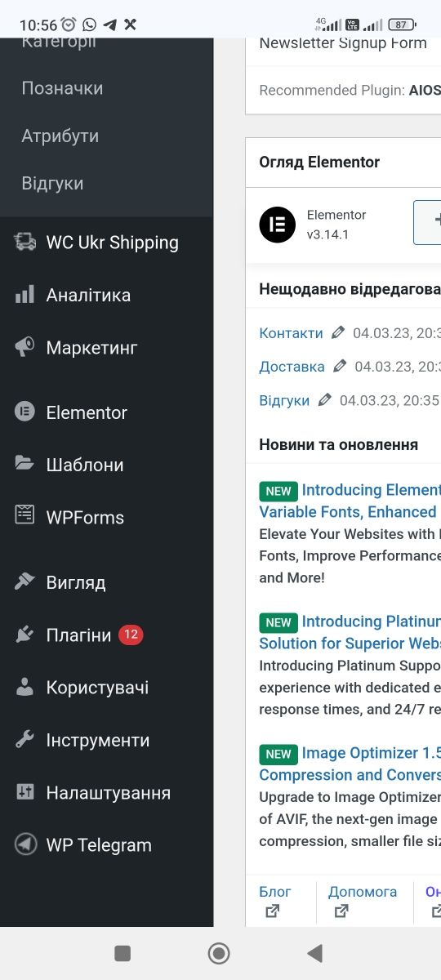Tap the external link icon under Допомога

point(342,911)
